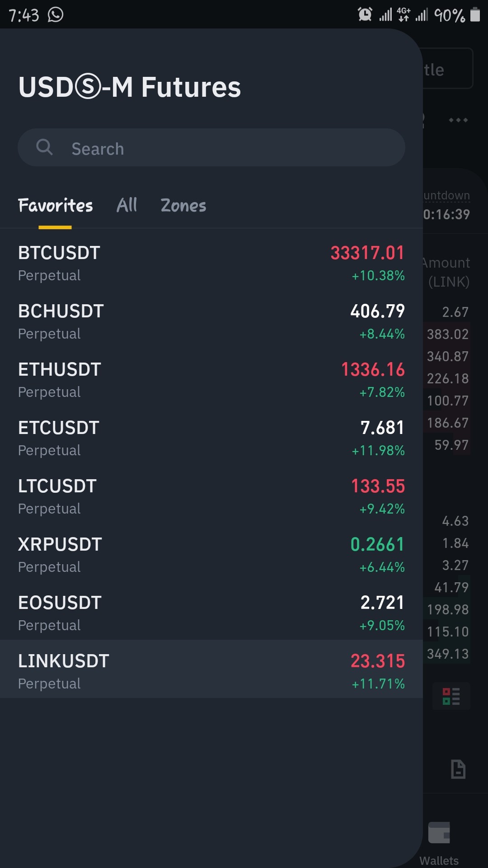Select BTCUSDT Perpetual contract

211,264
